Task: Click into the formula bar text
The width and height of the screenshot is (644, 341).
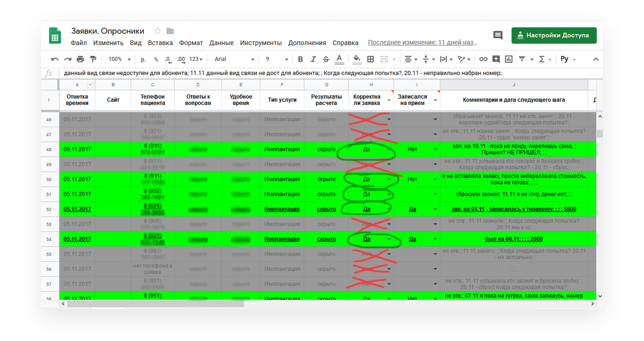Action: tap(283, 73)
